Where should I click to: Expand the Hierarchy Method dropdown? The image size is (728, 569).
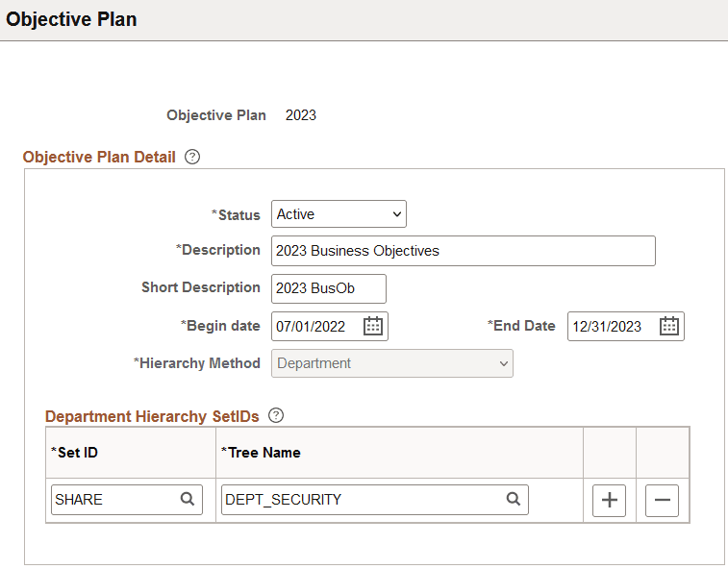(x=393, y=363)
